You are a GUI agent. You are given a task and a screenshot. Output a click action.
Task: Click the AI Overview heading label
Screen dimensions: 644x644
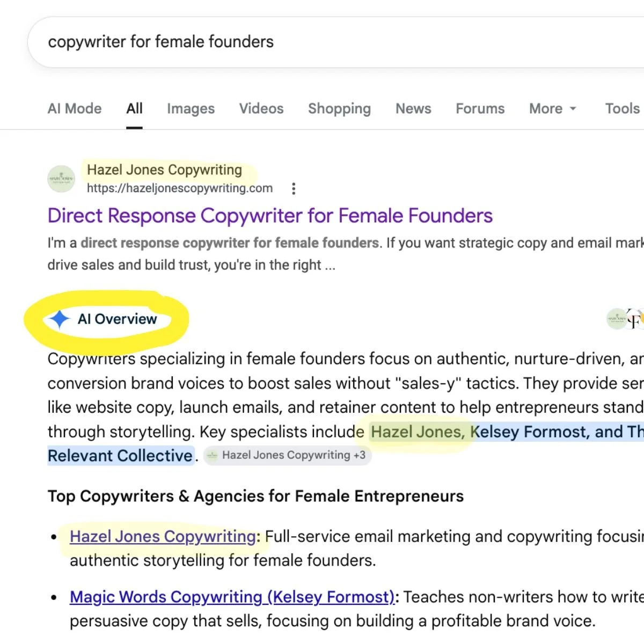pyautogui.click(x=118, y=319)
